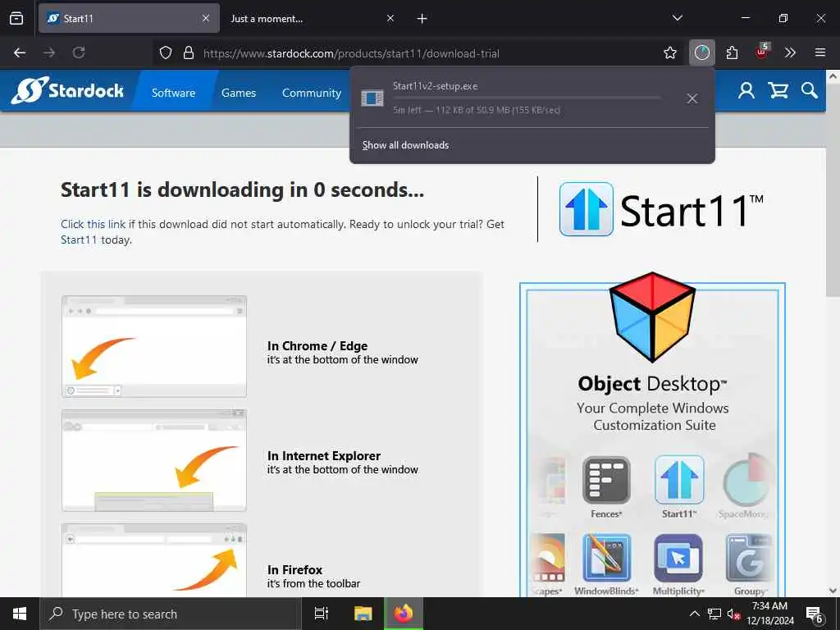Viewport: 840px width, 630px height.
Task: Follow the Start11 purchase link
Action: tap(79, 240)
